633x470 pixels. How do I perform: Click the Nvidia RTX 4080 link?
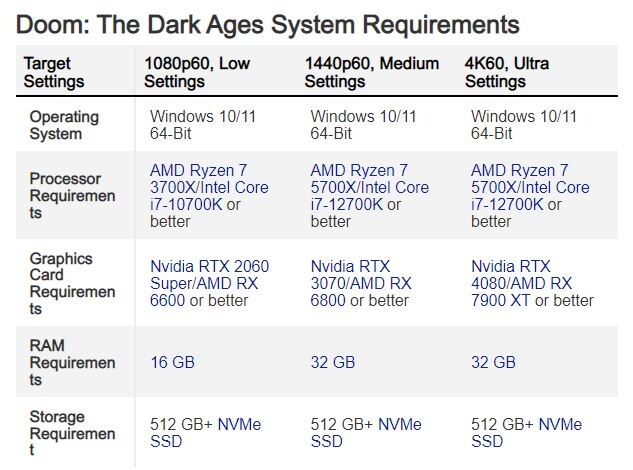click(x=510, y=275)
